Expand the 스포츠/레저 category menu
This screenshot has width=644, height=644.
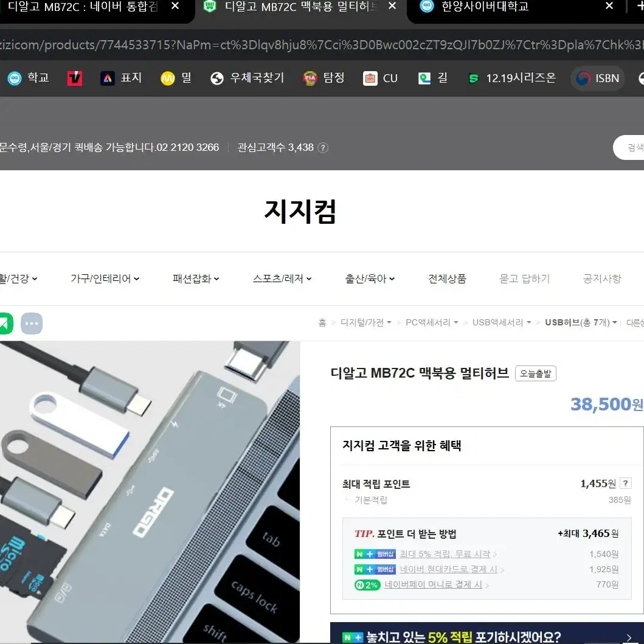[x=282, y=279]
